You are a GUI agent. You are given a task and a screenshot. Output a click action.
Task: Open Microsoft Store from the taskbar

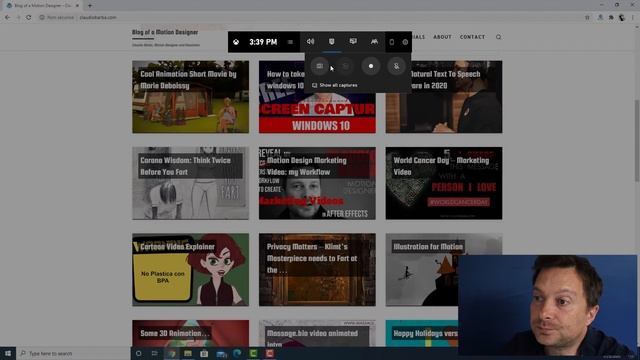point(204,353)
